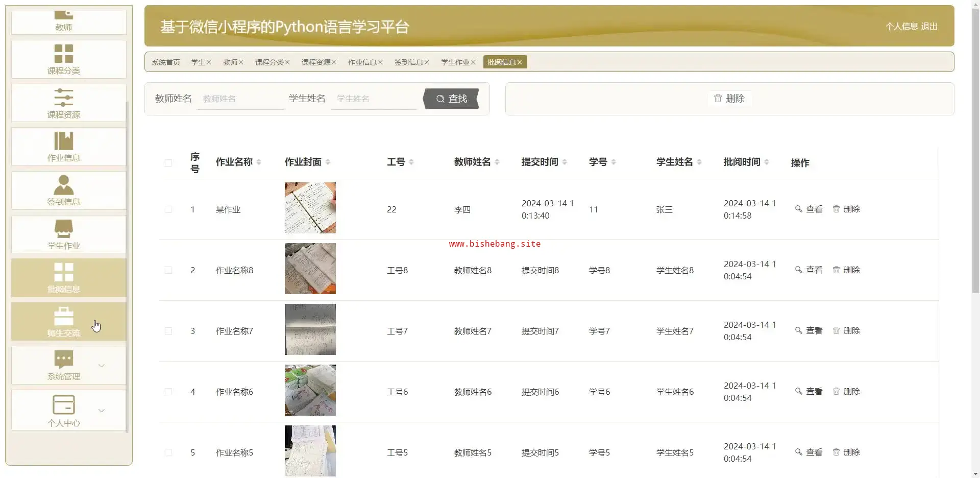This screenshot has width=980, height=478.
Task: Focus the 教师姓名 search input field
Action: [240, 99]
